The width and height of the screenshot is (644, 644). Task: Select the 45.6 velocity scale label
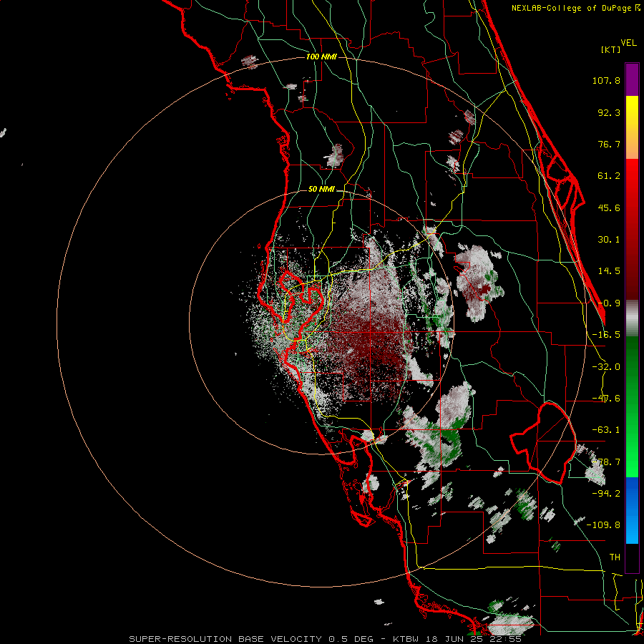tap(609, 208)
